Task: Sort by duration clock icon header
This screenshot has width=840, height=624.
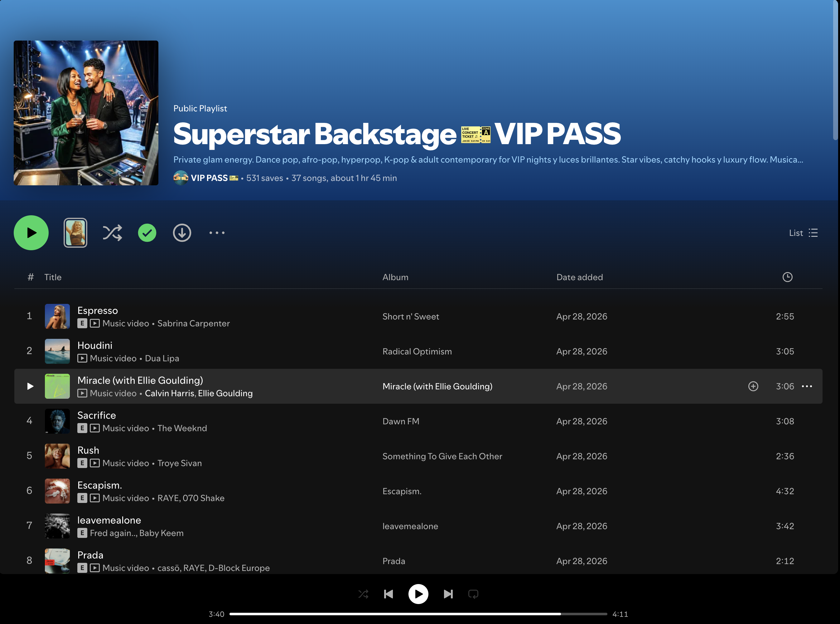Action: pyautogui.click(x=788, y=277)
